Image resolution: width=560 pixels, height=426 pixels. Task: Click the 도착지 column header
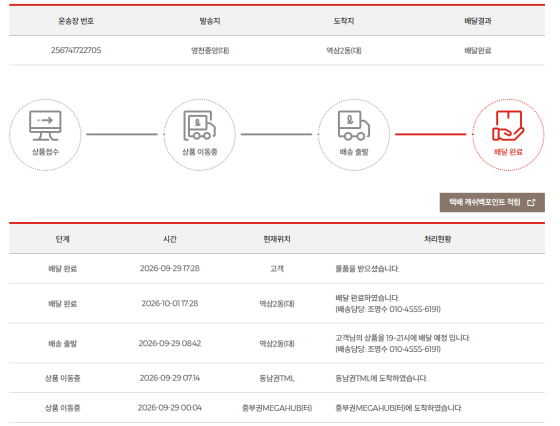[x=344, y=21]
